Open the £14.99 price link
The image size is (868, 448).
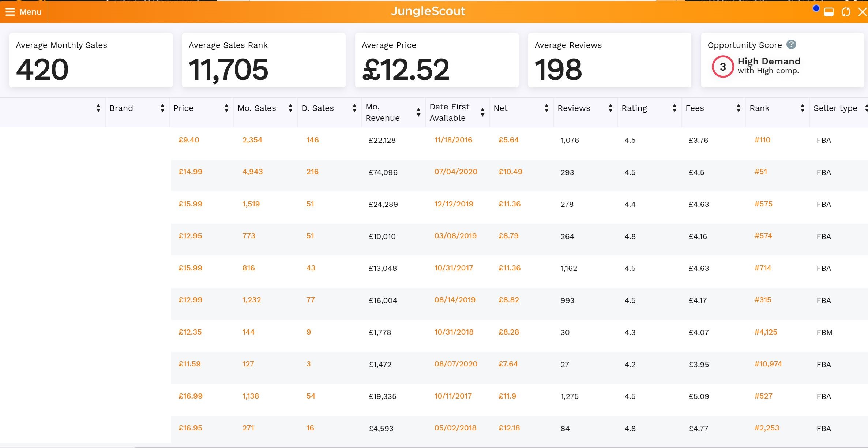point(190,172)
